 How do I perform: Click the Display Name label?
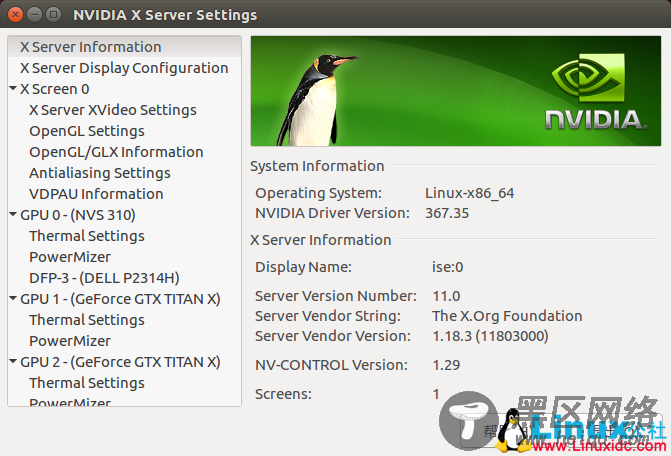coord(303,267)
